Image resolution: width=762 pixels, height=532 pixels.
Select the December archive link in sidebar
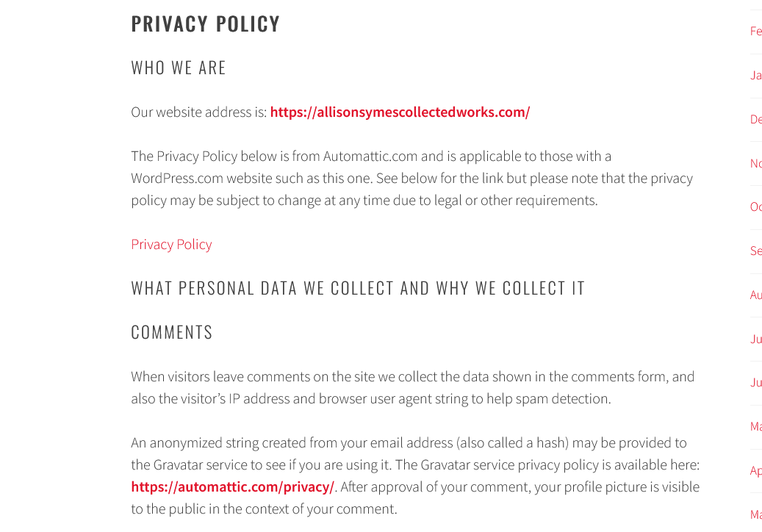pos(756,120)
